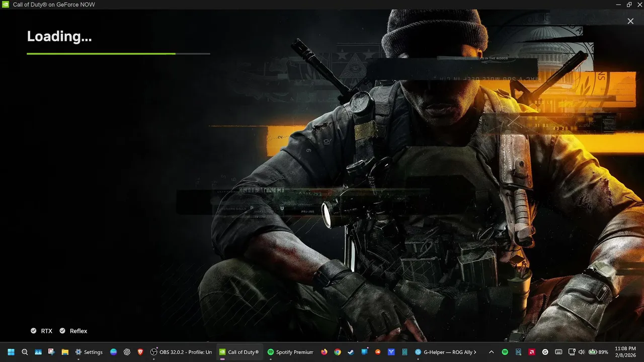Open the Canva taskbar icon
The image size is (644, 362).
click(x=114, y=352)
